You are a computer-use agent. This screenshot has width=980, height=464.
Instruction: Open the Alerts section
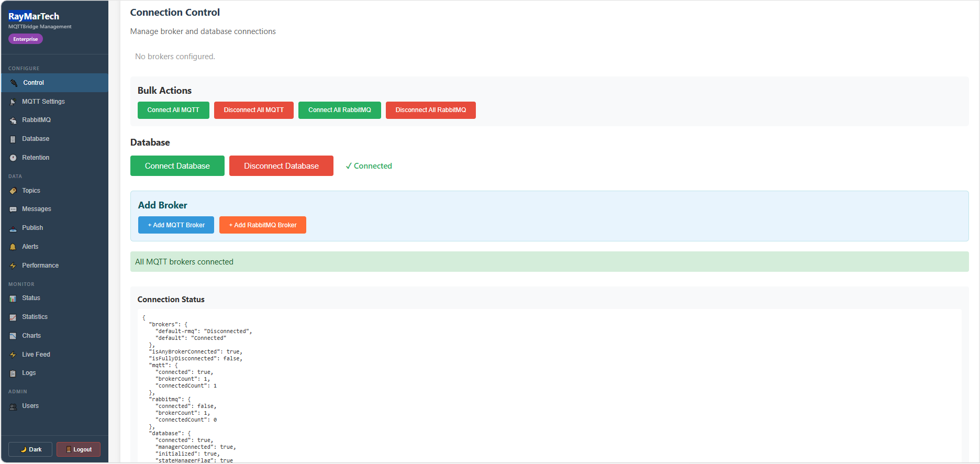tap(54, 247)
